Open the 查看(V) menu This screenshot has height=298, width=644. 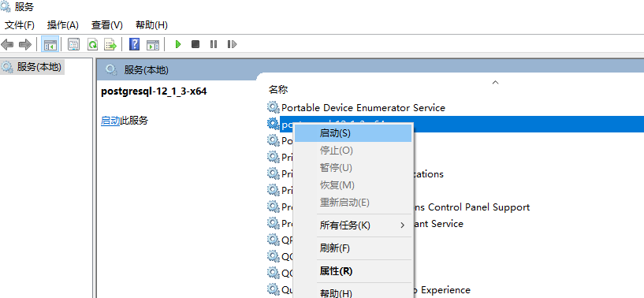click(x=106, y=25)
